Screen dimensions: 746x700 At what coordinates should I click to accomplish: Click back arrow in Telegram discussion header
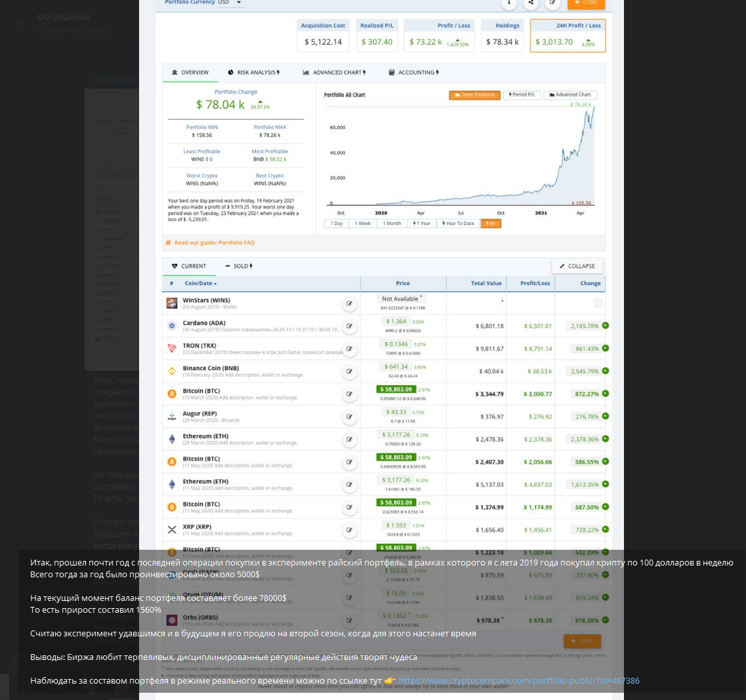point(22,23)
